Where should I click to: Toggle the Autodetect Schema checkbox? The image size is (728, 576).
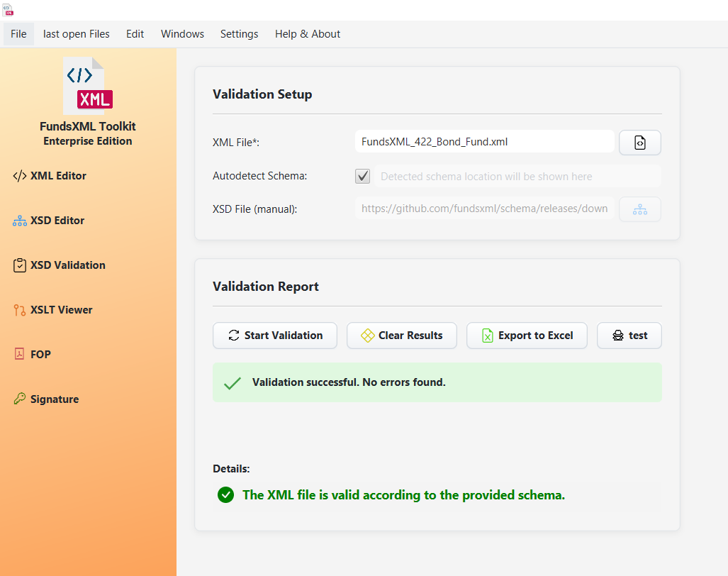pos(363,176)
